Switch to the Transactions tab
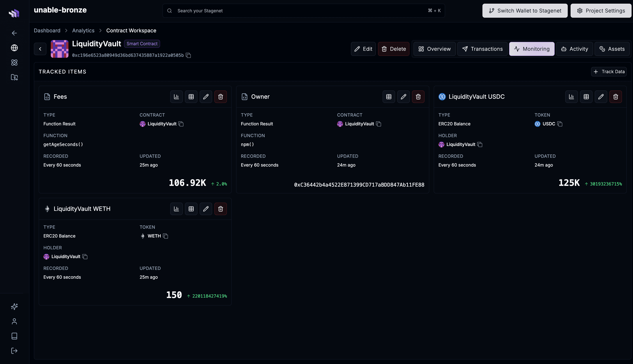 pyautogui.click(x=482, y=49)
